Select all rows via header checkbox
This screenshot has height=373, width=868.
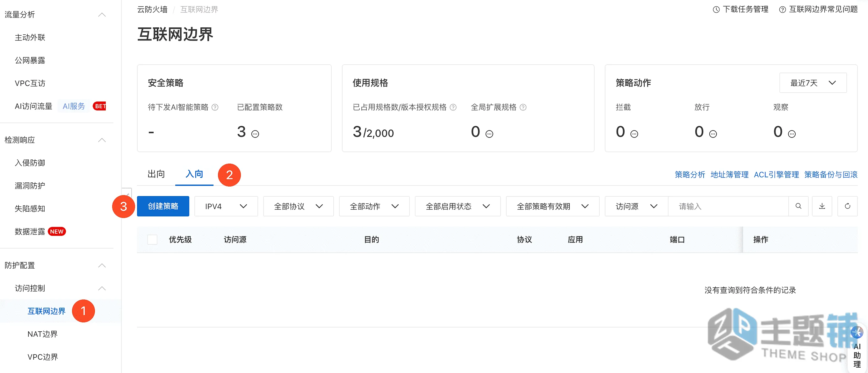[152, 239]
